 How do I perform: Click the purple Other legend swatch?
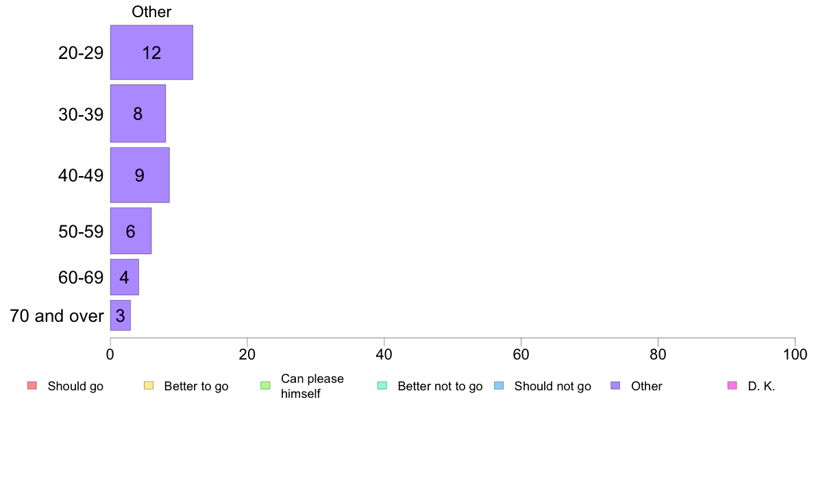[616, 386]
